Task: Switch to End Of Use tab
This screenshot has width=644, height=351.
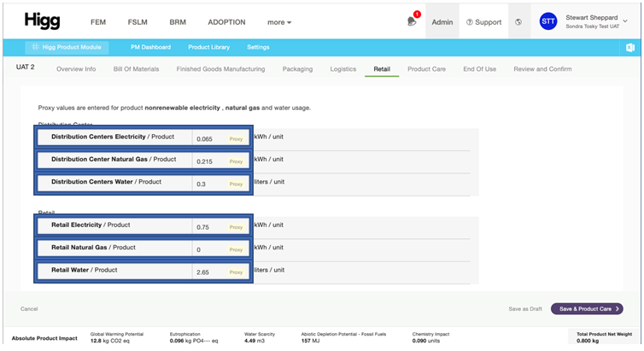Action: coord(480,69)
